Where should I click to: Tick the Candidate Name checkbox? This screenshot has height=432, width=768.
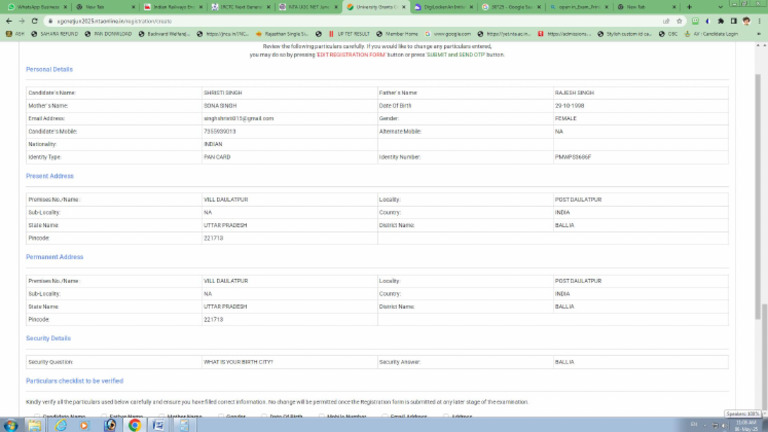(37, 416)
